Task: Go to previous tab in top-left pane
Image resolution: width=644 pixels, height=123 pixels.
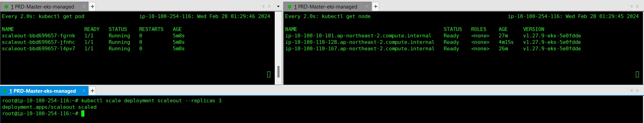Action: [264, 6]
